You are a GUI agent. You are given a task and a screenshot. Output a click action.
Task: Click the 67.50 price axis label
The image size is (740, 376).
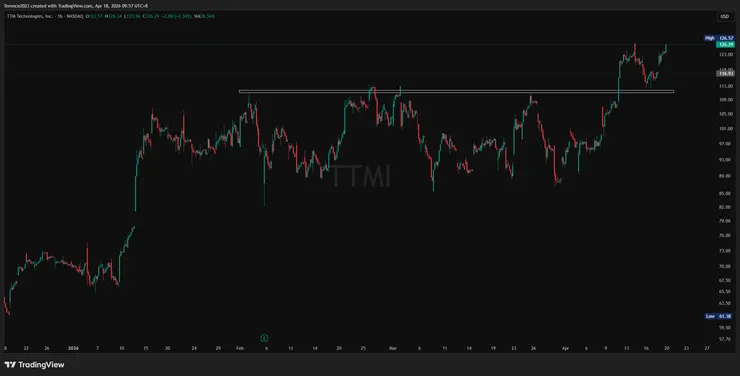(726, 280)
